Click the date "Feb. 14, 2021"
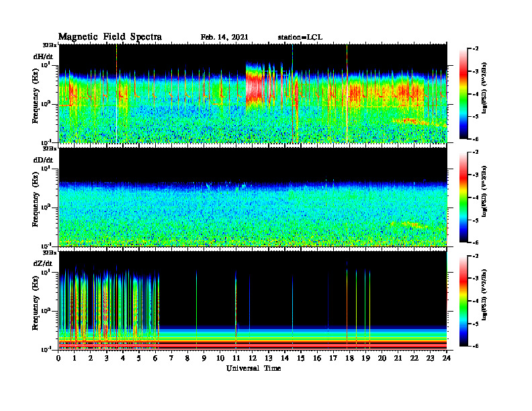This screenshot has width=532, height=411. 224,37
